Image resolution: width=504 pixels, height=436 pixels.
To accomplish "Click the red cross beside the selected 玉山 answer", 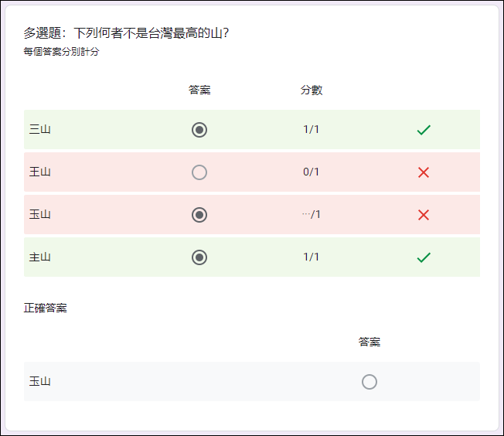I will (x=424, y=215).
